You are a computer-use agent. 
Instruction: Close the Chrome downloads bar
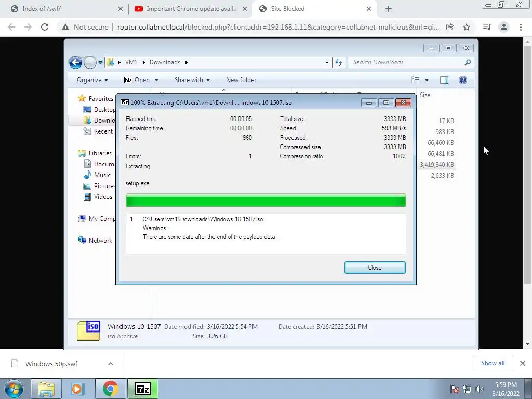[523, 363]
